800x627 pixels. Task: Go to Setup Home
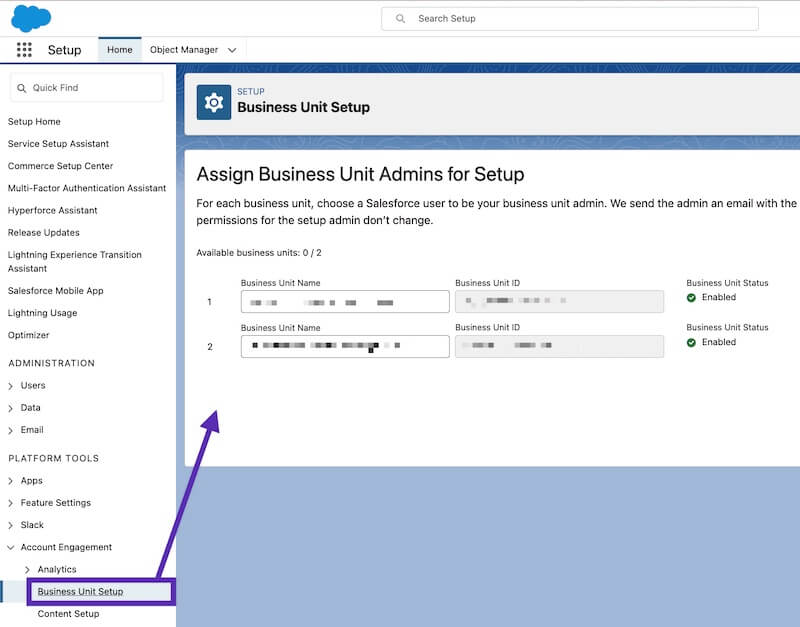pos(34,121)
